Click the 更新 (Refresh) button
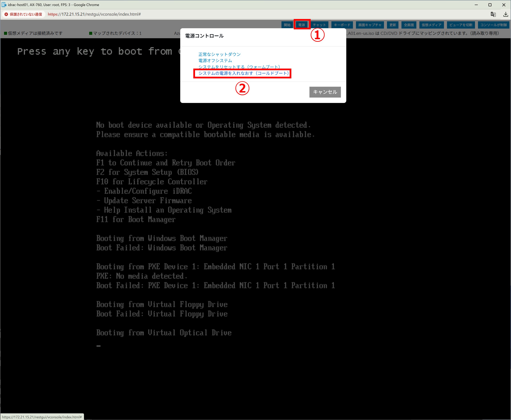This screenshot has width=511, height=420. point(393,25)
